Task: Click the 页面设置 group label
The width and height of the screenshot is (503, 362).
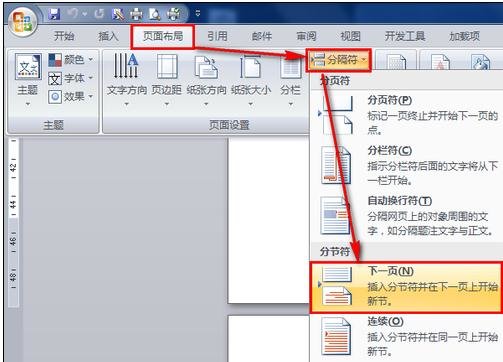Action: [x=229, y=125]
